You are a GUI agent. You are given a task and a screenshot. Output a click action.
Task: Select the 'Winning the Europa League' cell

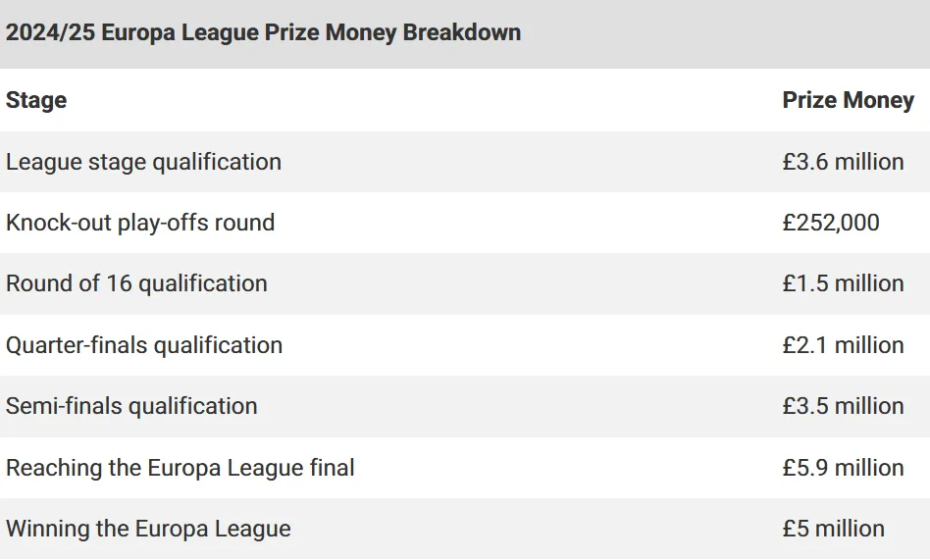(x=148, y=530)
